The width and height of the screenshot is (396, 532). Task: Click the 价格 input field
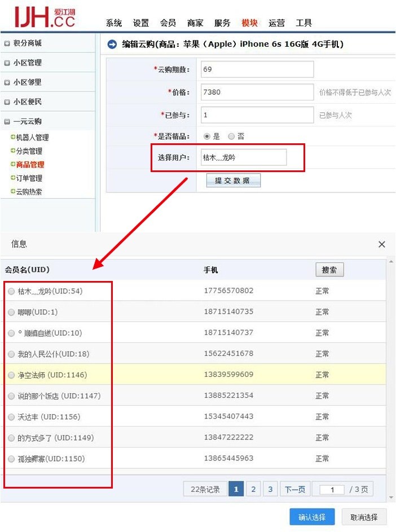(257, 92)
